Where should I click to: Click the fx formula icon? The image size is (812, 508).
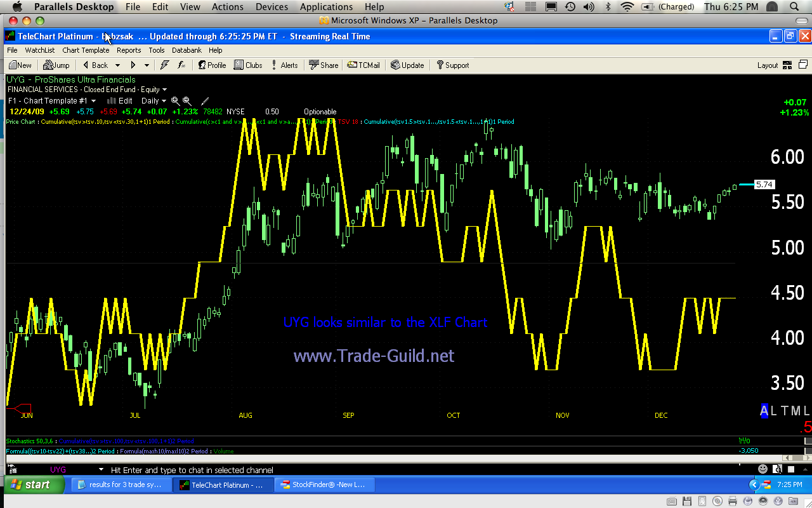(x=181, y=65)
